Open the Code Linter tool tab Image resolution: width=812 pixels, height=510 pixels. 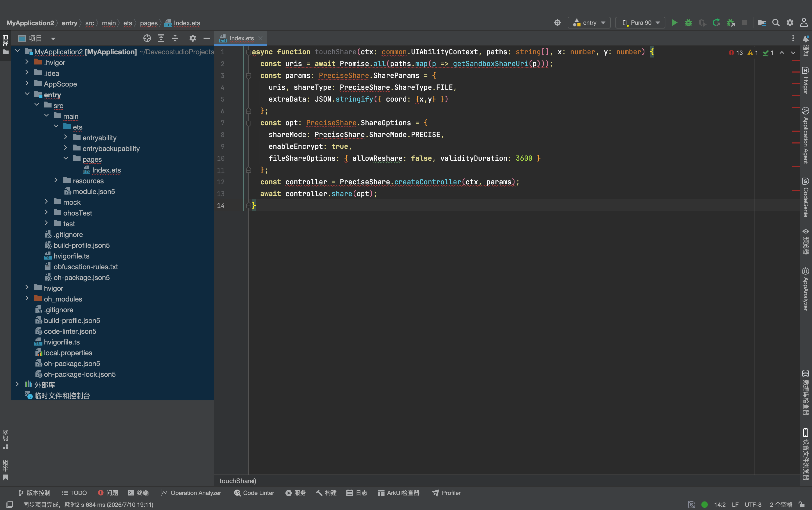click(x=254, y=493)
